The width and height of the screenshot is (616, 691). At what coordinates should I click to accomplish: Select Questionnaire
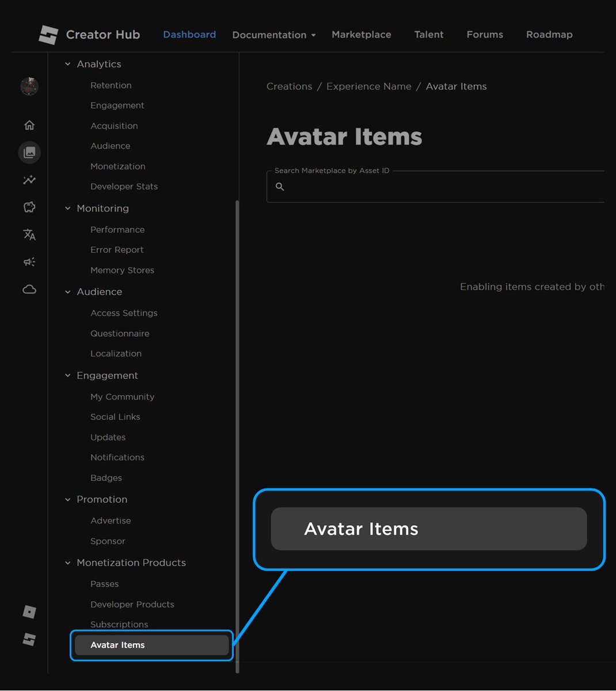pos(120,333)
